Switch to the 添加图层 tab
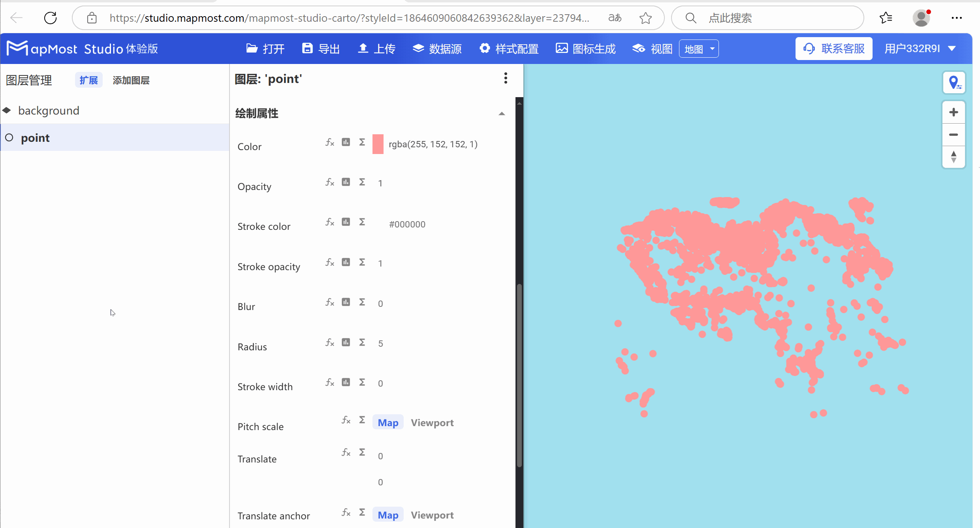This screenshot has height=528, width=980. point(131,80)
